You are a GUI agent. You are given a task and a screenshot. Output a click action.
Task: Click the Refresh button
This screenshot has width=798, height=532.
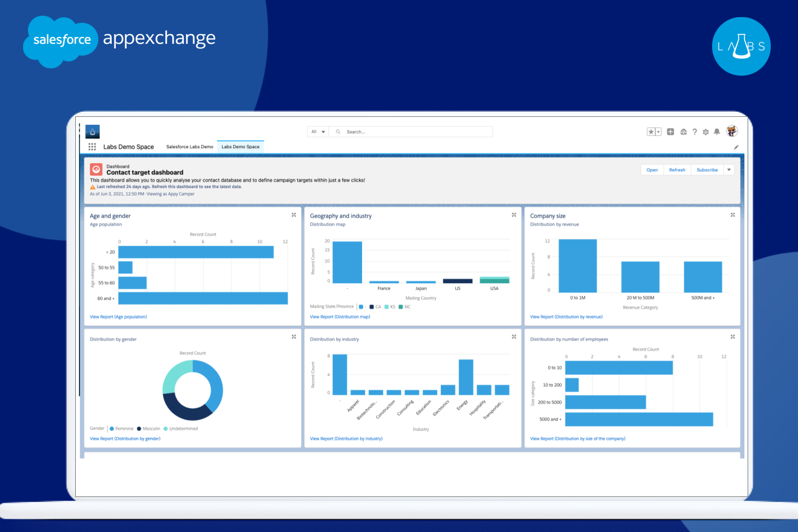click(677, 169)
